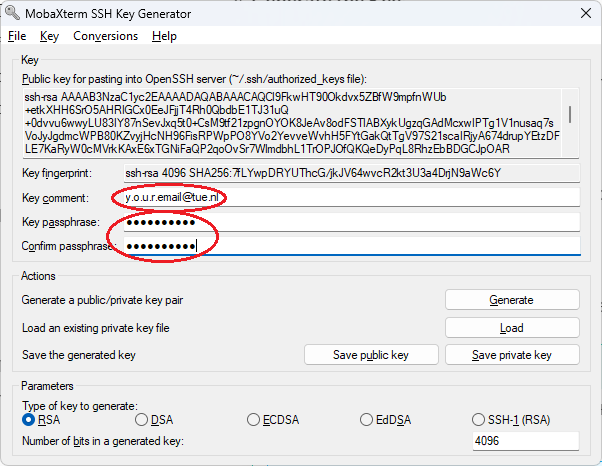This screenshot has width=602, height=466.
Task: Close the SSH Key Generator window
Action: (x=585, y=13)
